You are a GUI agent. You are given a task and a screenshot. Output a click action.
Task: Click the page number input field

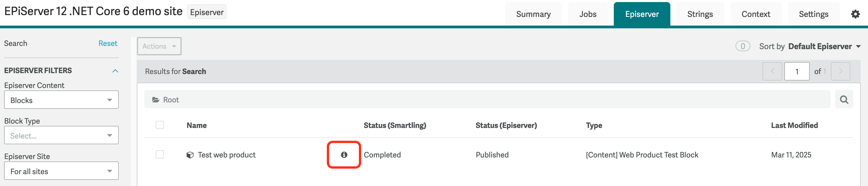pyautogui.click(x=797, y=71)
